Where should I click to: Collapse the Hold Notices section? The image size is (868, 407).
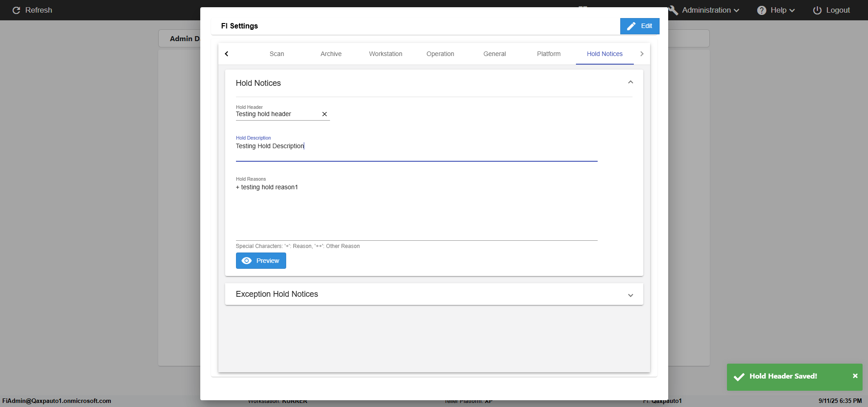[x=630, y=83]
